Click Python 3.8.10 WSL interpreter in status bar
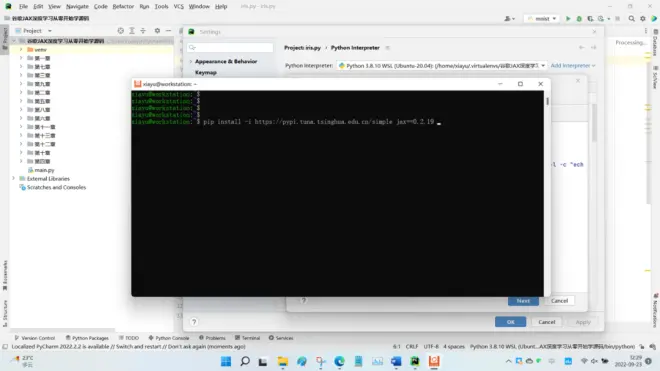 (x=552, y=347)
